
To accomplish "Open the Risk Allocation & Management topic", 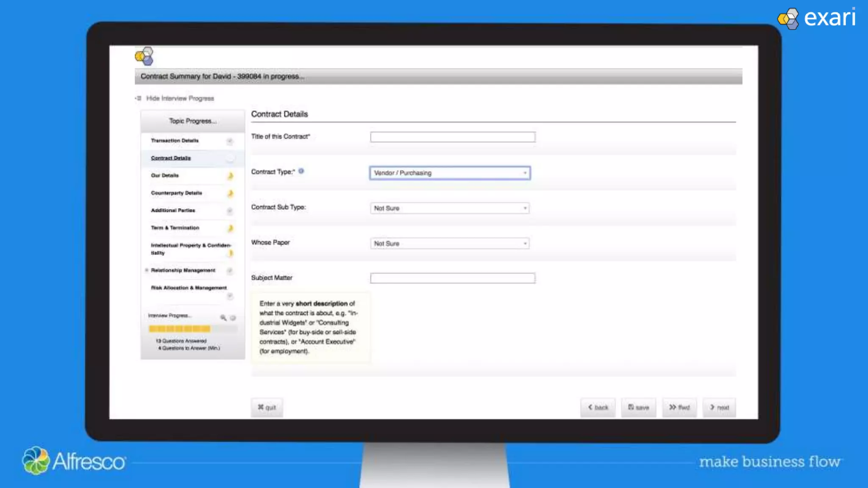I will click(x=189, y=288).
